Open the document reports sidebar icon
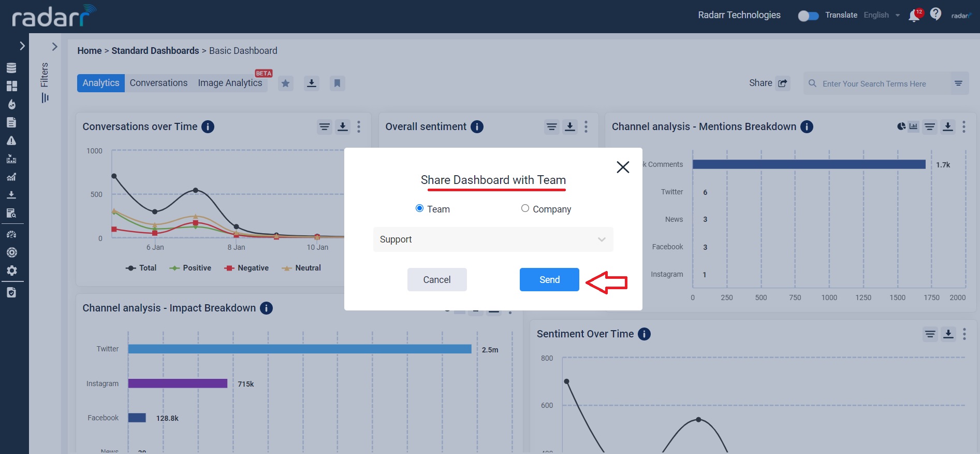The width and height of the screenshot is (980, 454). coord(11,122)
